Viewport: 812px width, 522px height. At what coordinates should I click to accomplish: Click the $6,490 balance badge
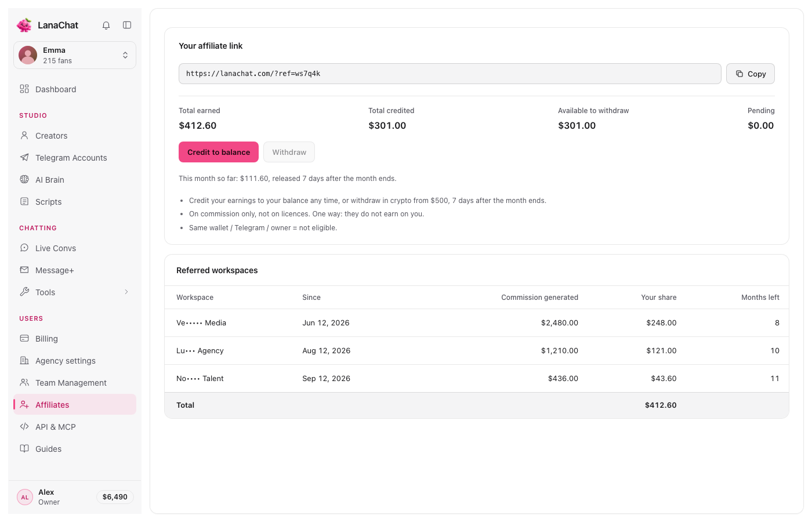(115, 497)
